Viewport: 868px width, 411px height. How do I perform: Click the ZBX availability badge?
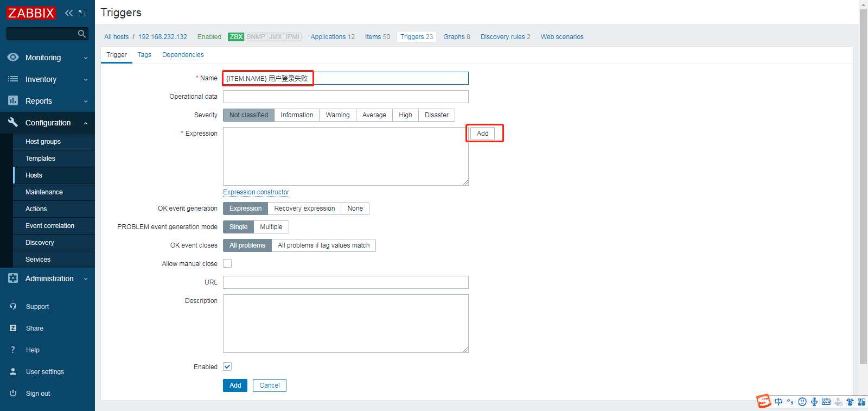click(x=236, y=37)
